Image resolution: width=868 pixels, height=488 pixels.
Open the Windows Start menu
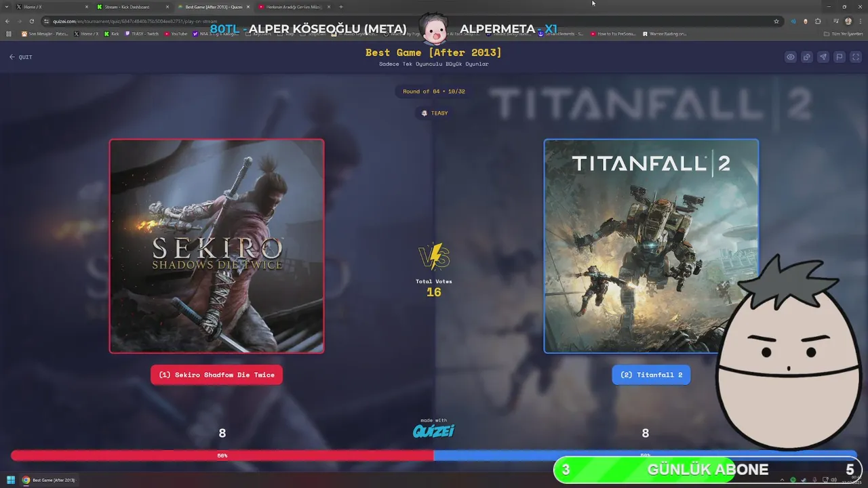click(x=11, y=480)
